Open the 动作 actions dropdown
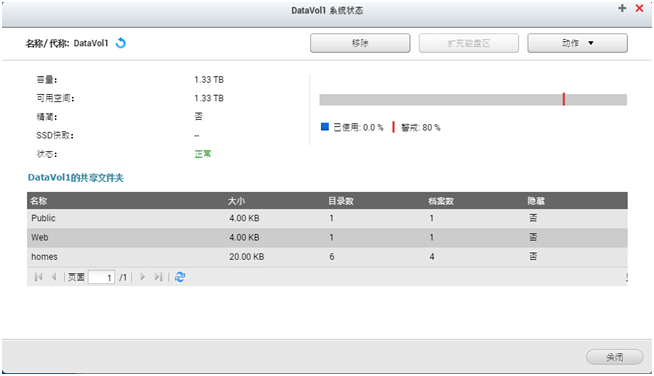Viewport: 654px width, 376px height. point(577,43)
